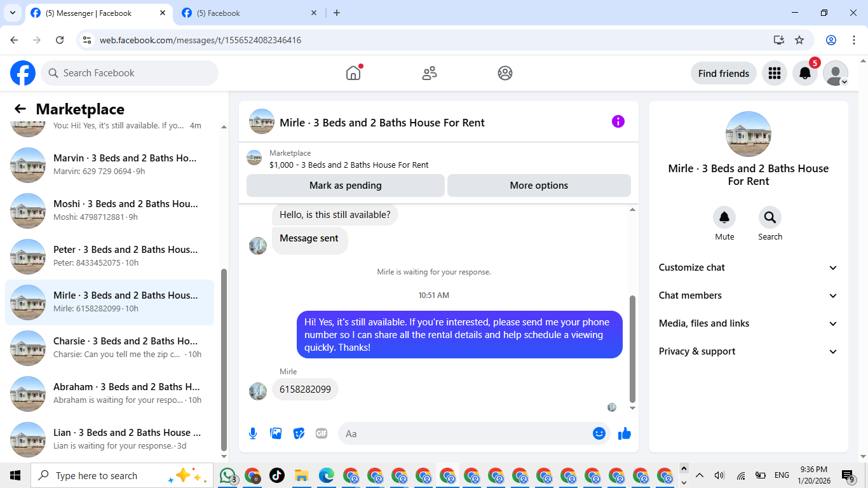Open Lian's conversation in the list

tap(109, 440)
